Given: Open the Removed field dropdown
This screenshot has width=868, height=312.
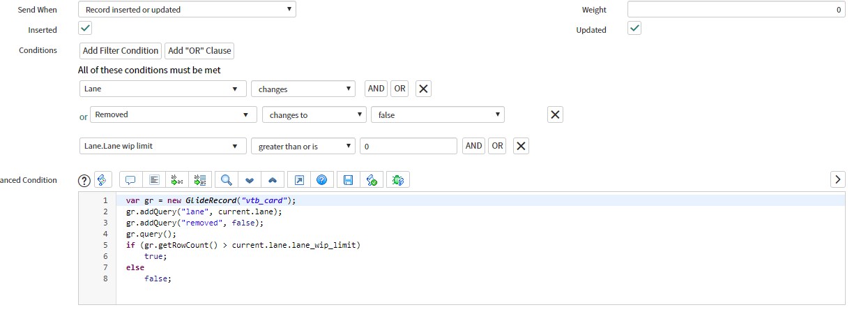Looking at the screenshot, I should pos(174,114).
